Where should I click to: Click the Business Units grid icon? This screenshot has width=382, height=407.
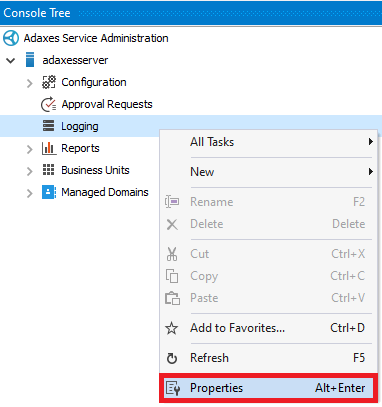pos(48,170)
